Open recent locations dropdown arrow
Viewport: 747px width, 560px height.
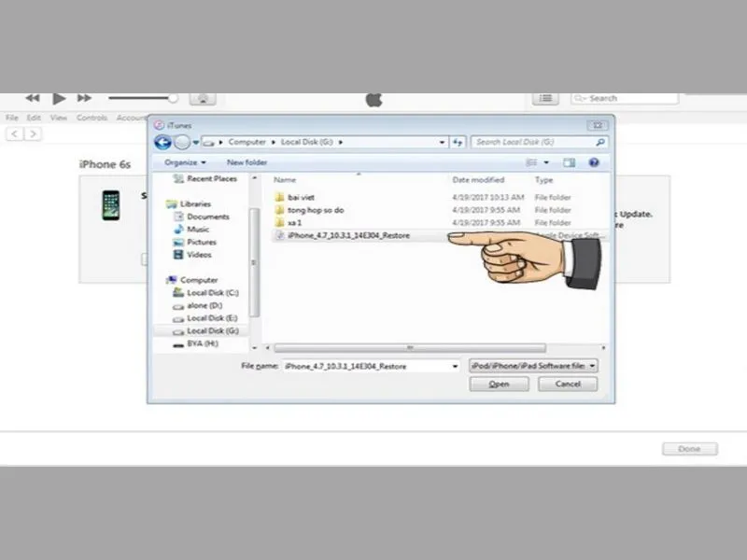[196, 143]
